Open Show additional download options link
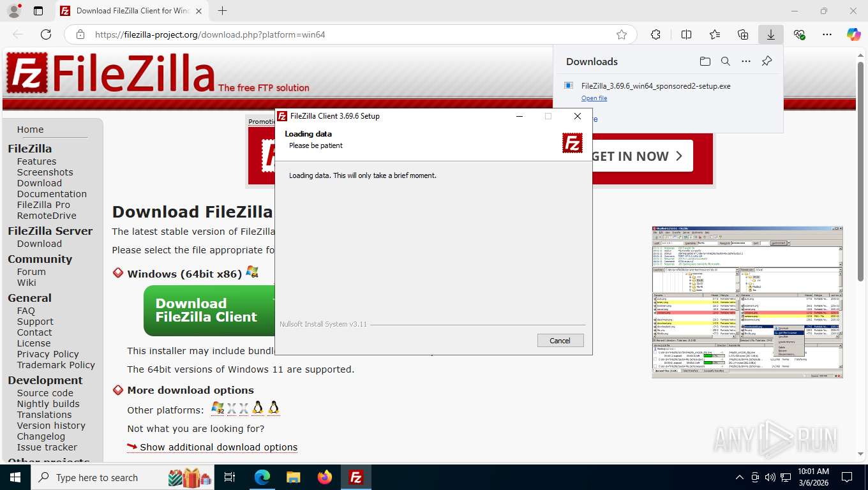Viewport: 868px width, 490px height. [x=218, y=447]
